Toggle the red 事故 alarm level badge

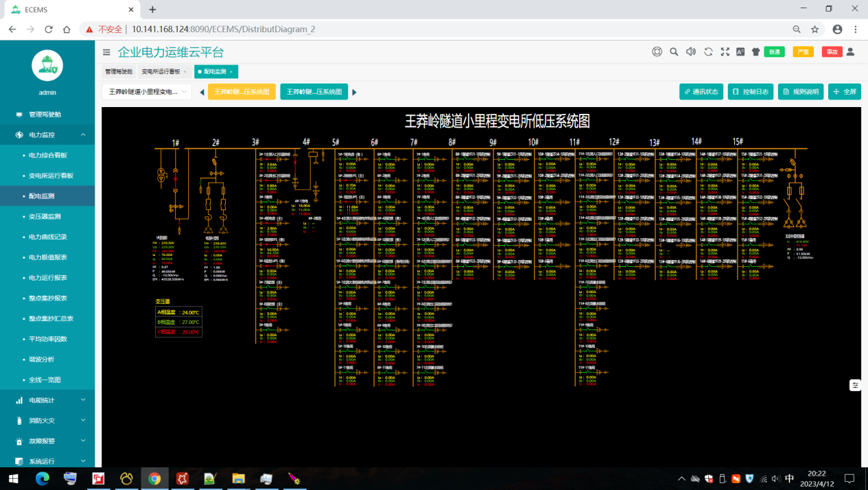pyautogui.click(x=832, y=52)
